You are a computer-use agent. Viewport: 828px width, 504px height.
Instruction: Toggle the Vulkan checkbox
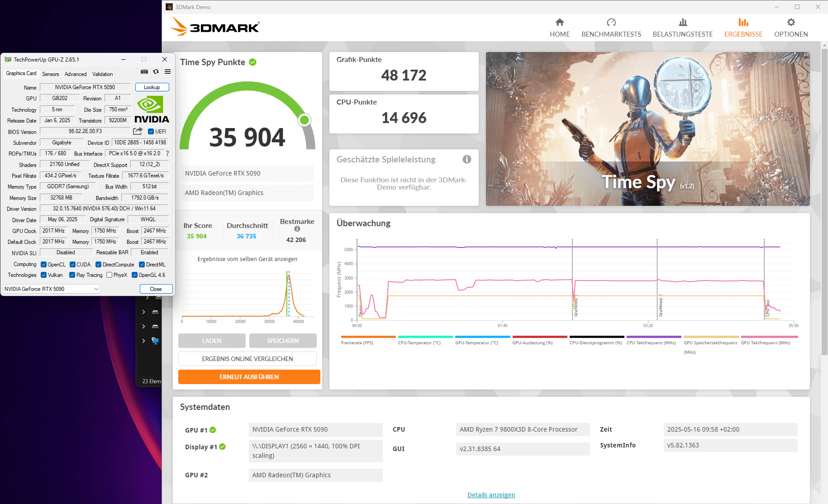[43, 275]
